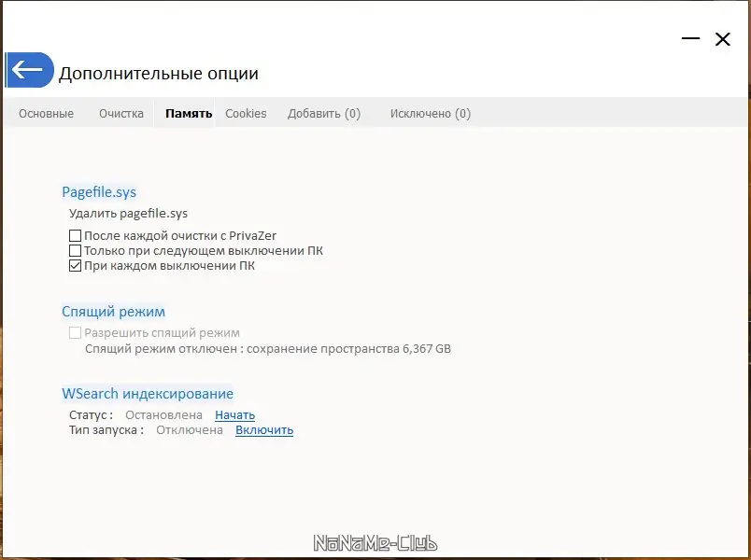Select the Спящий режим section heading

click(114, 311)
